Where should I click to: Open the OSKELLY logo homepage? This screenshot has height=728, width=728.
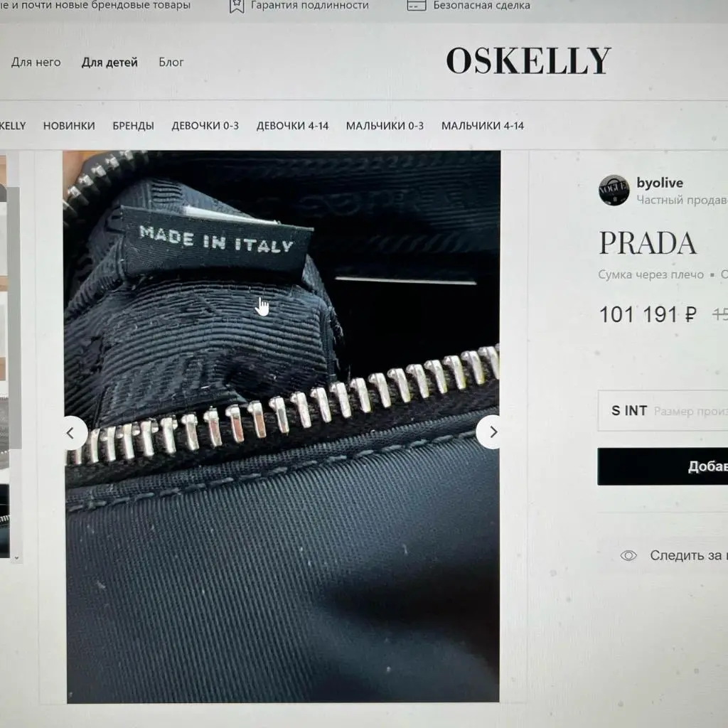pyautogui.click(x=528, y=61)
